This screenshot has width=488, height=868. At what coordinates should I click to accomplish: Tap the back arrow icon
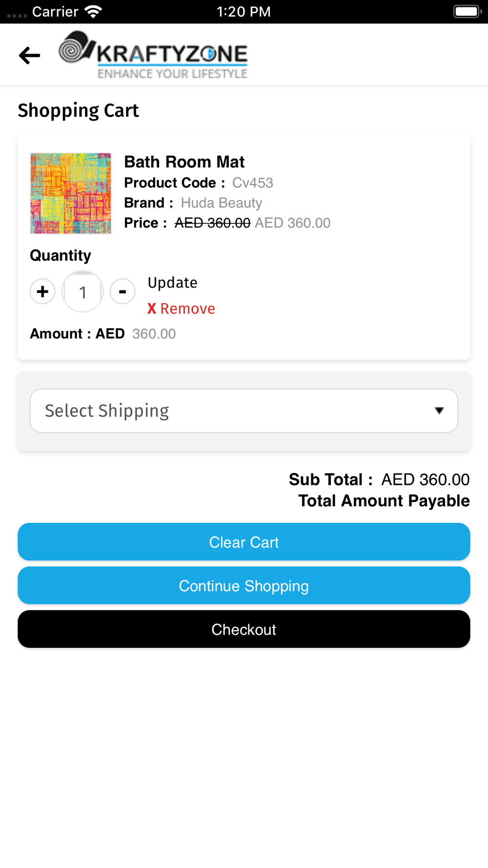(29, 55)
